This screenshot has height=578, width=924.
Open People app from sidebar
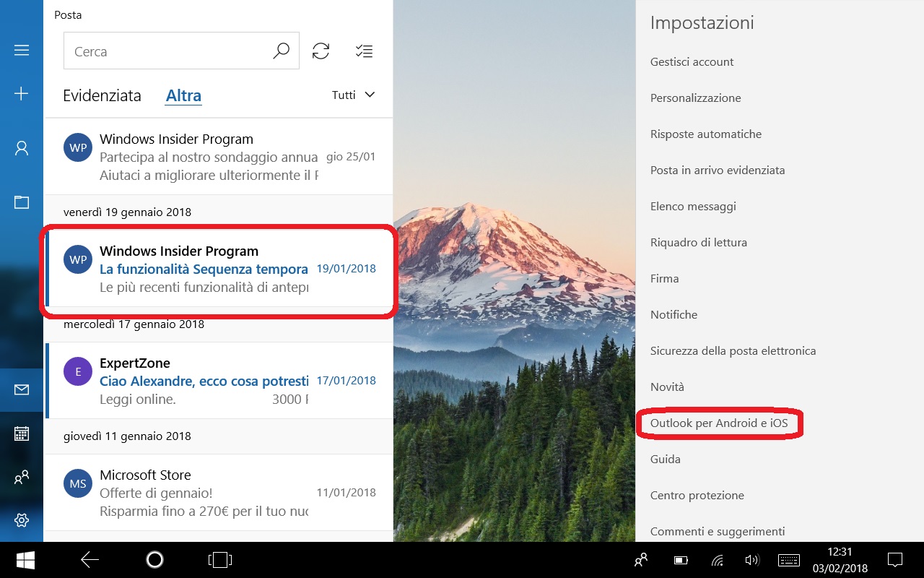(22, 477)
